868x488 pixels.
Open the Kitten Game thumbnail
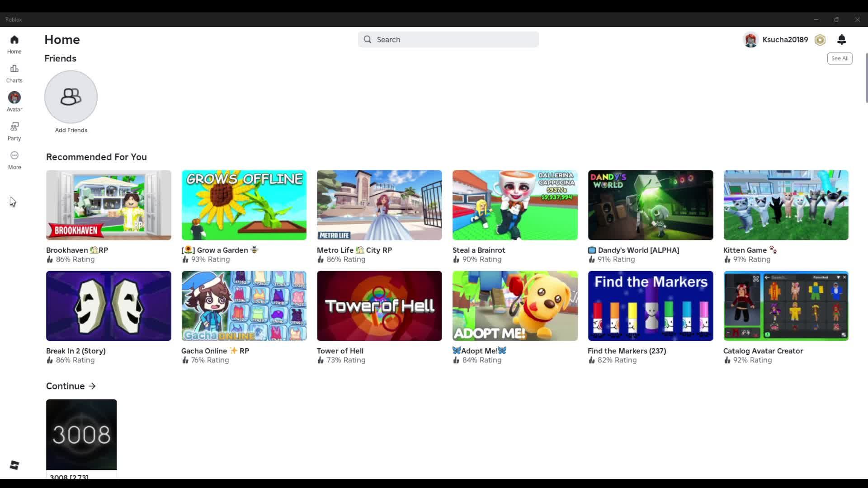[786, 205]
